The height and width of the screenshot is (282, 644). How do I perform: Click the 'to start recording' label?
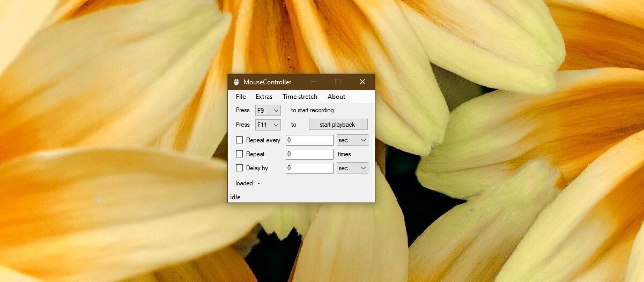[312, 110]
